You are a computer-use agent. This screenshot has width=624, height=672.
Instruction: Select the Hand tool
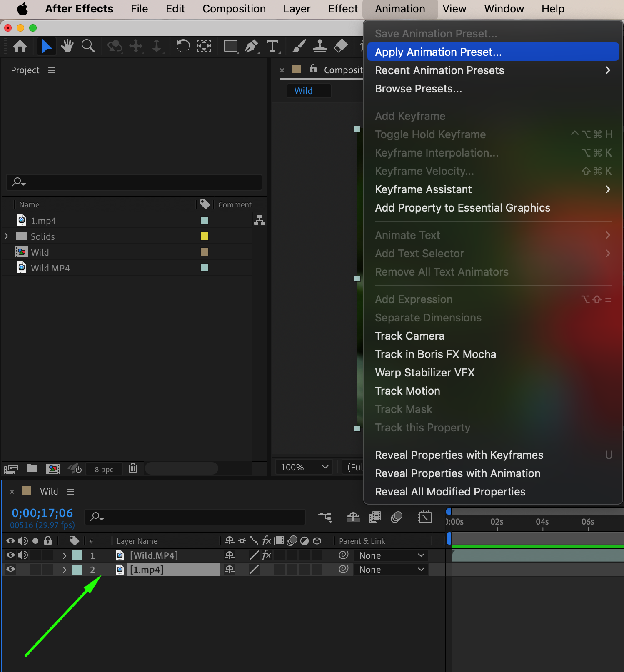tap(67, 46)
